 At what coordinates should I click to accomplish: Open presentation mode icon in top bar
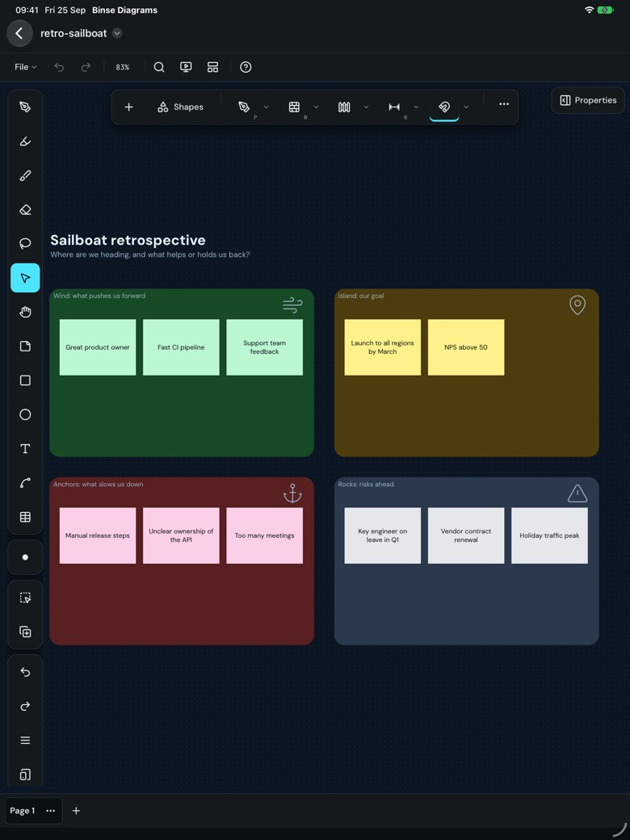(x=186, y=67)
